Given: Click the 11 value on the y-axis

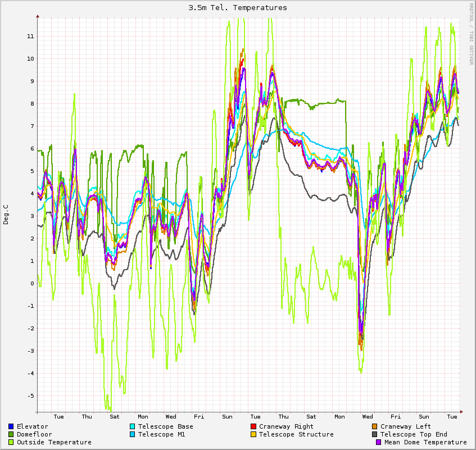Looking at the screenshot, I should click(x=30, y=36).
